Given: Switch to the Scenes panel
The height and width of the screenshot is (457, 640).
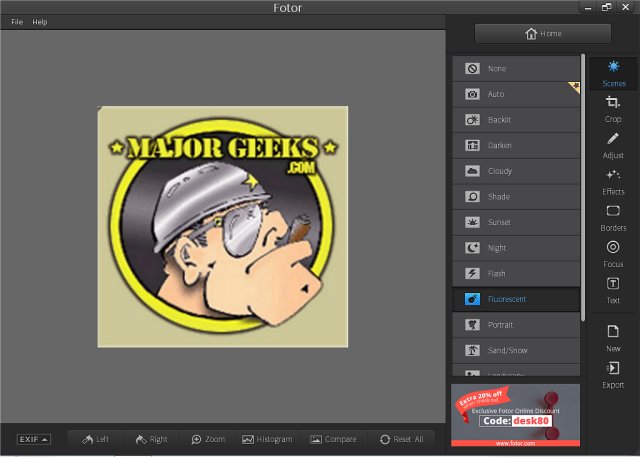Looking at the screenshot, I should (613, 73).
